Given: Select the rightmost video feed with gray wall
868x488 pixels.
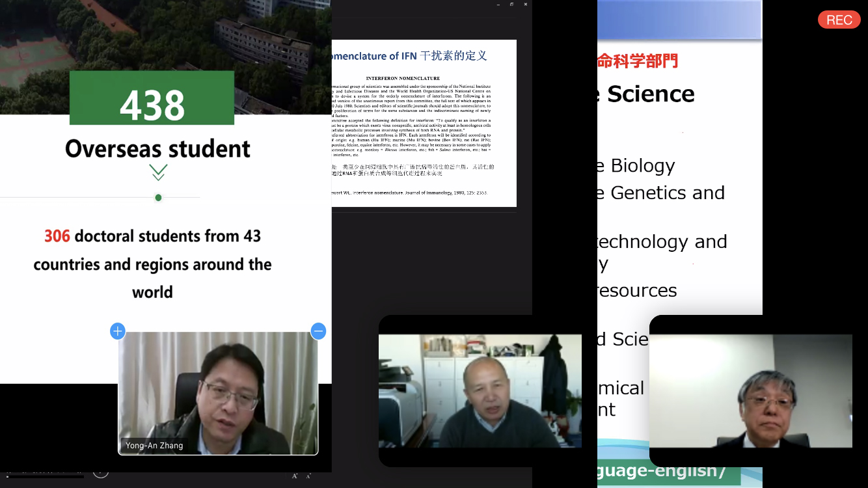Looking at the screenshot, I should [x=750, y=390].
